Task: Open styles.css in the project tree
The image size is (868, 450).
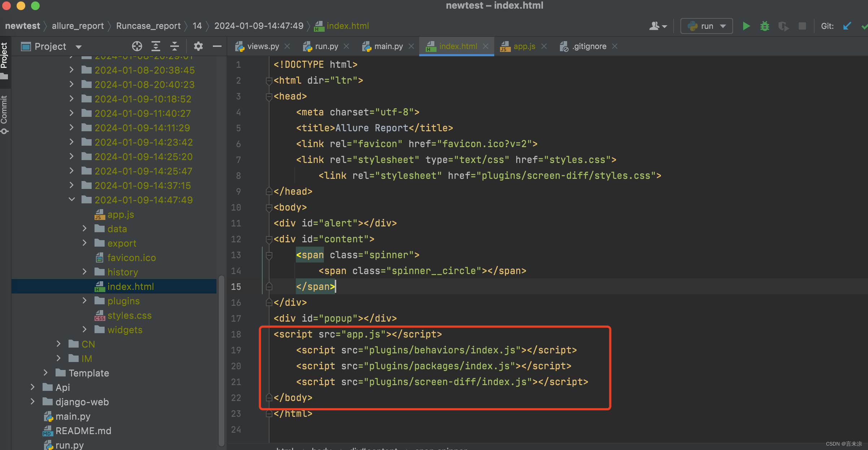Action: tap(129, 316)
